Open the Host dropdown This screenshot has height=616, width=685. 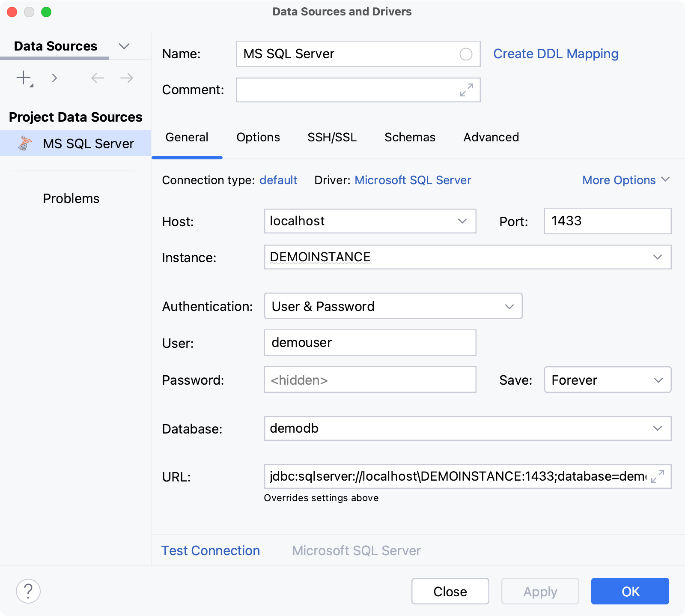(x=462, y=221)
